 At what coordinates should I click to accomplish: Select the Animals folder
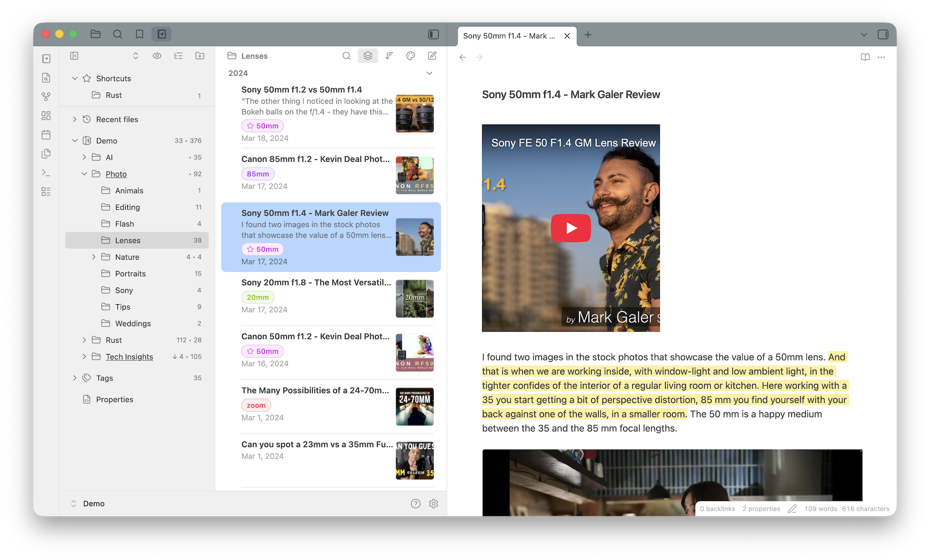click(x=137, y=191)
